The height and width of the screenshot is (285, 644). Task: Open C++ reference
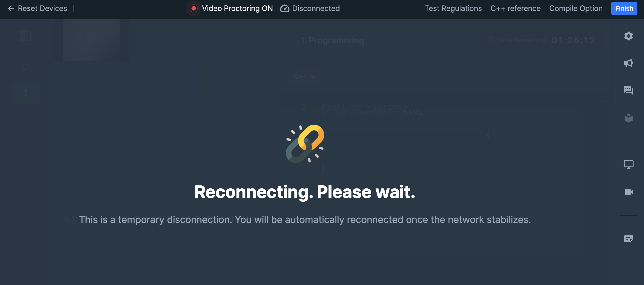point(515,8)
